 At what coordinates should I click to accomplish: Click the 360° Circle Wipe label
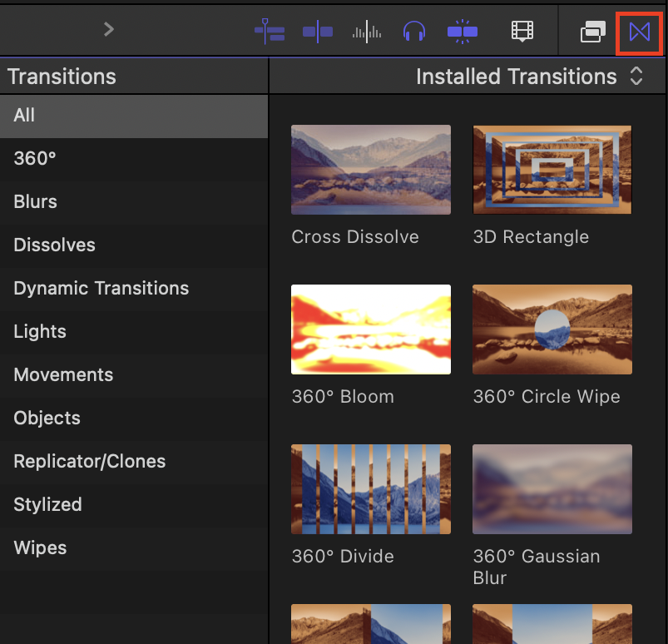pos(547,397)
